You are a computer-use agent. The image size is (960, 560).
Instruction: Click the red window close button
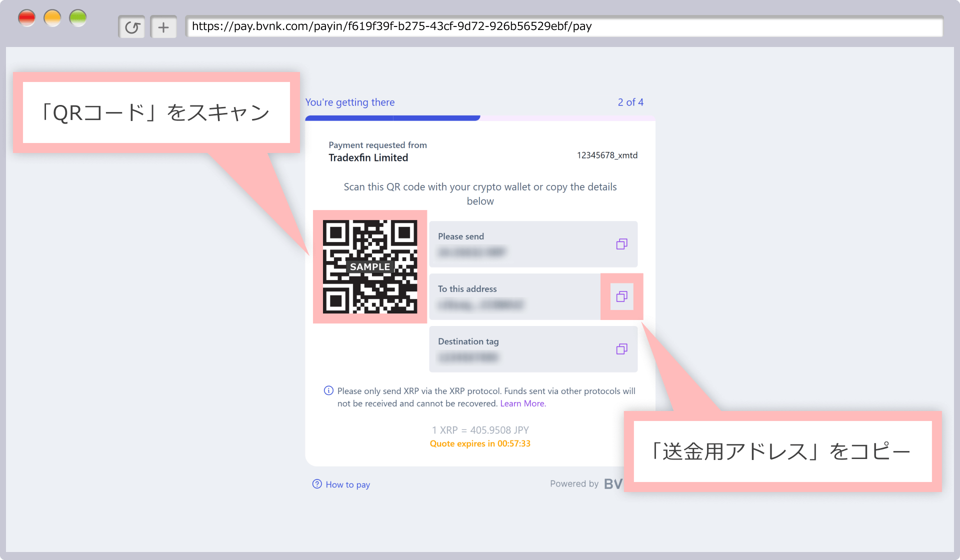27,18
